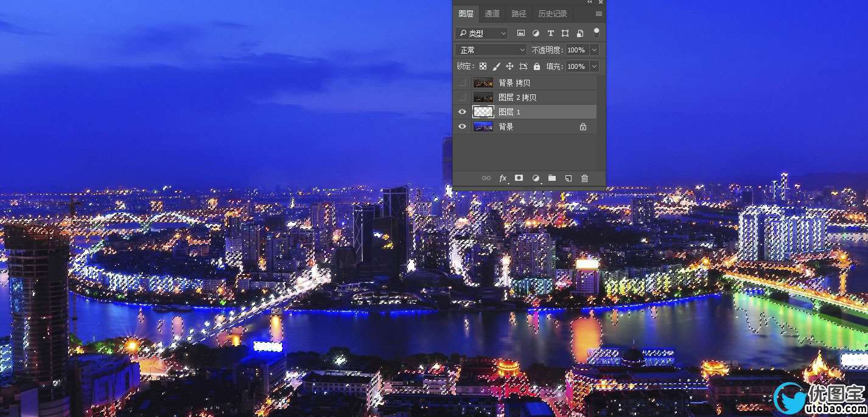Viewport: 868px width, 417px height.
Task: Lock image pixels with brush icon
Action: pyautogui.click(x=496, y=66)
